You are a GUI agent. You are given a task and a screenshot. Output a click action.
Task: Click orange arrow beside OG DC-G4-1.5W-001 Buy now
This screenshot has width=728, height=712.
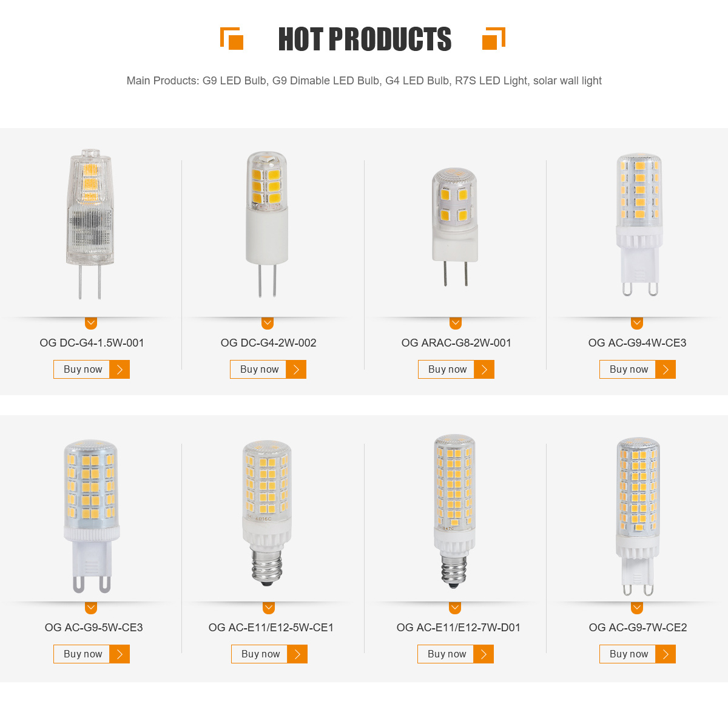pos(120,370)
